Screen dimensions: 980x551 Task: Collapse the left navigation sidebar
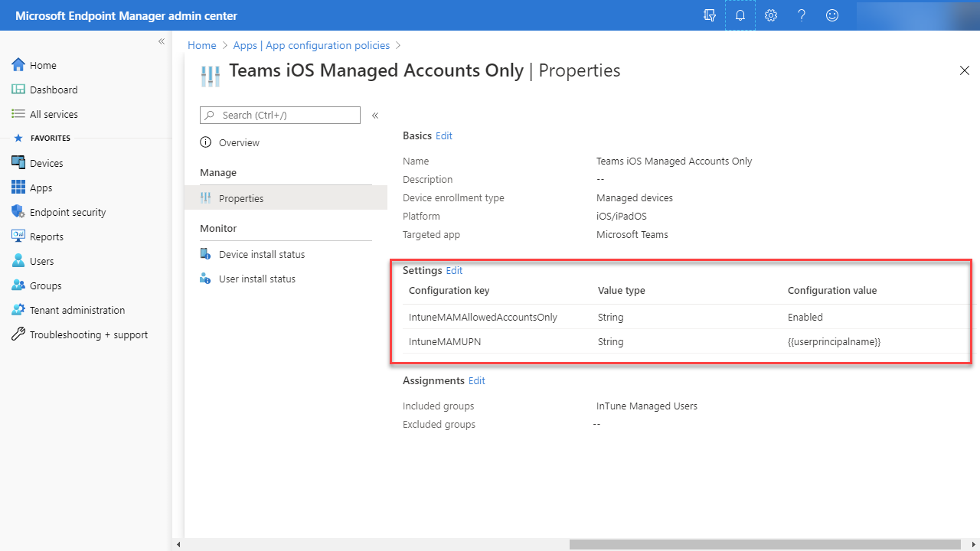pos(162,41)
